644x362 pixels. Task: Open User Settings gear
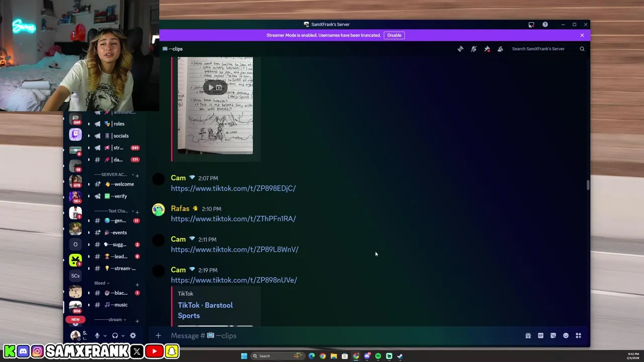click(x=133, y=335)
